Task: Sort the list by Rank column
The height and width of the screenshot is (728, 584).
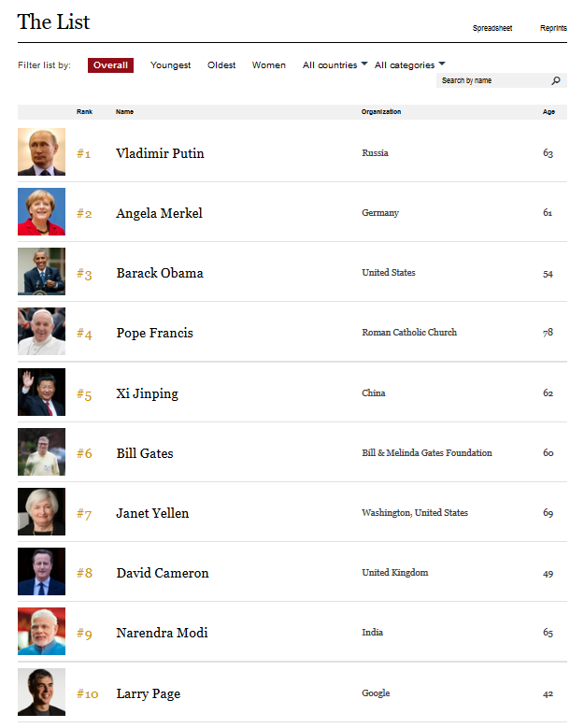Action: click(x=85, y=112)
